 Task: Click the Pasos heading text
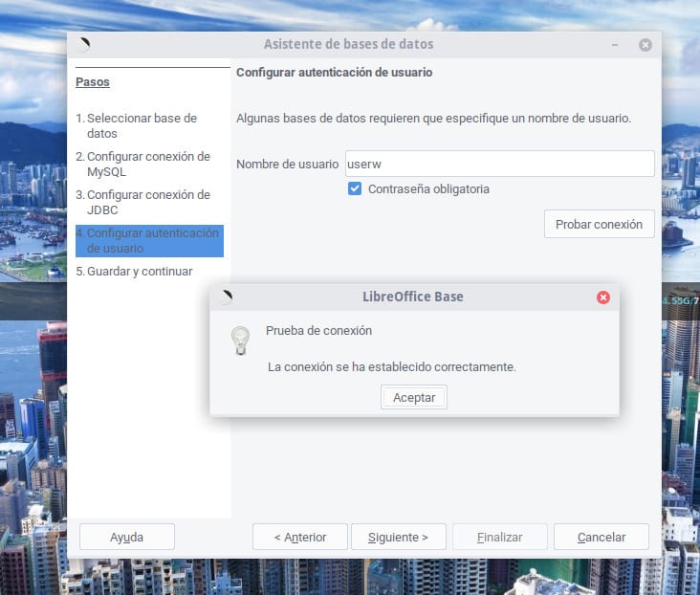click(93, 82)
